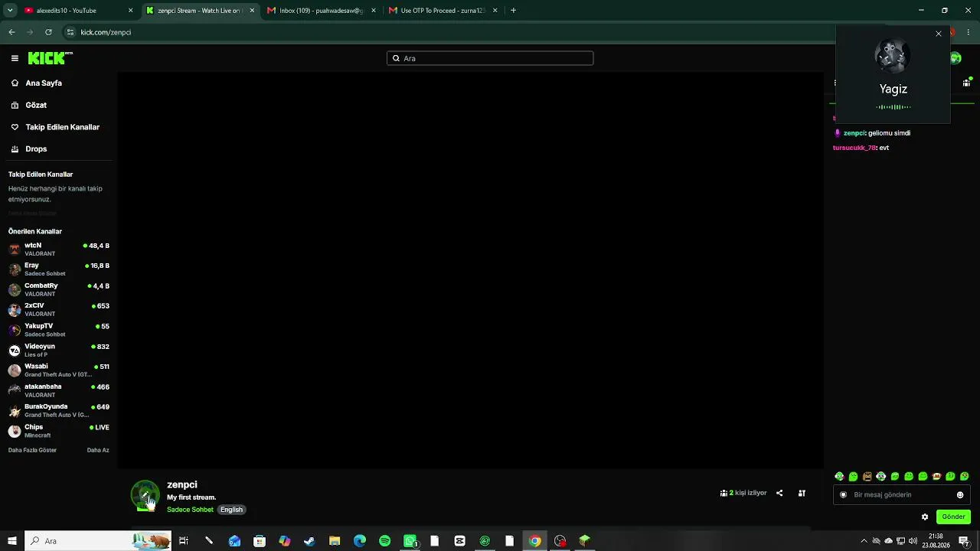Image resolution: width=980 pixels, height=551 pixels.
Task: Open Videoyun recommended channel
Action: pos(59,350)
